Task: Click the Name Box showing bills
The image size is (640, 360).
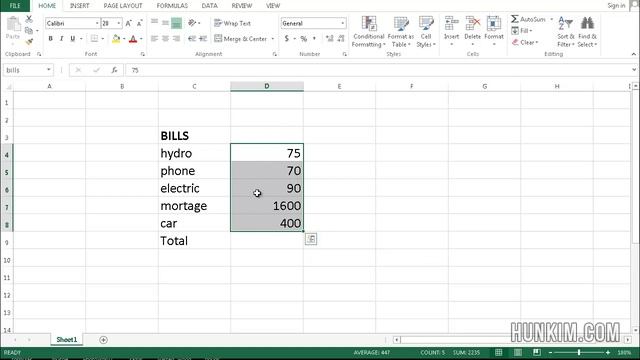Action: click(x=28, y=70)
